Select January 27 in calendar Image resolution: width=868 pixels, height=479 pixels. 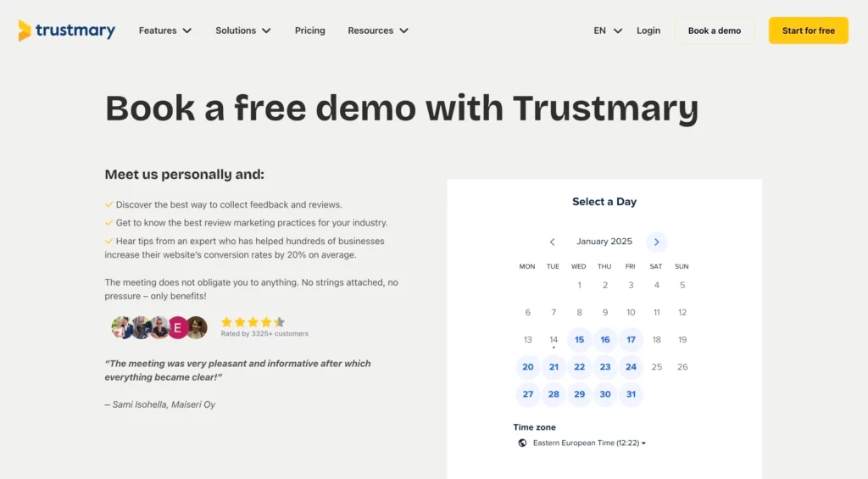[527, 394]
